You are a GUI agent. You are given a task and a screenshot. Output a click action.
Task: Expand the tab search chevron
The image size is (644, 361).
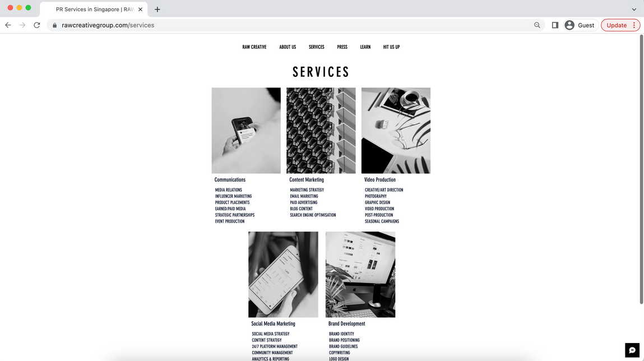pyautogui.click(x=634, y=9)
